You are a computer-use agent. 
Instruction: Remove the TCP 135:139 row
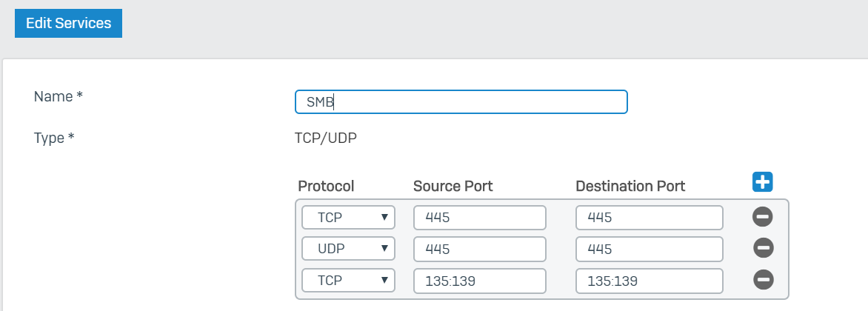pyautogui.click(x=763, y=280)
